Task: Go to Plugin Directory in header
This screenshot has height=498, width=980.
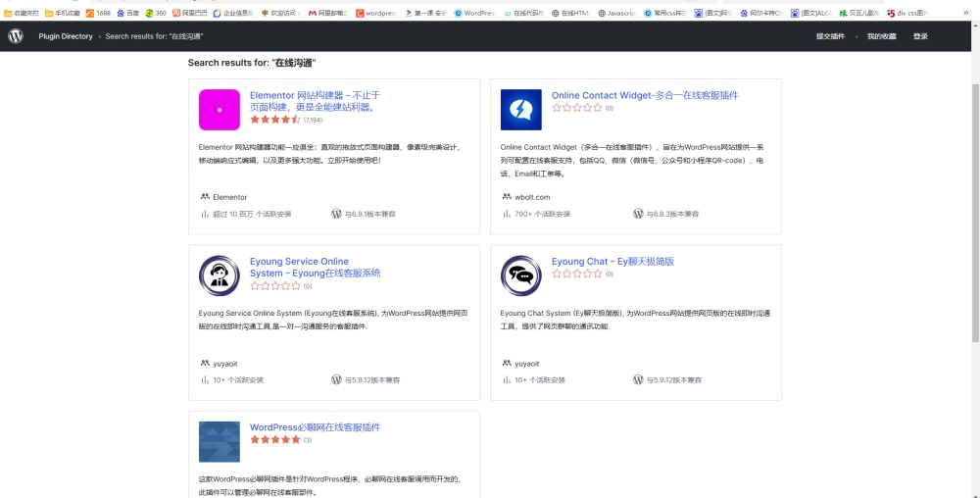Action: pos(66,36)
